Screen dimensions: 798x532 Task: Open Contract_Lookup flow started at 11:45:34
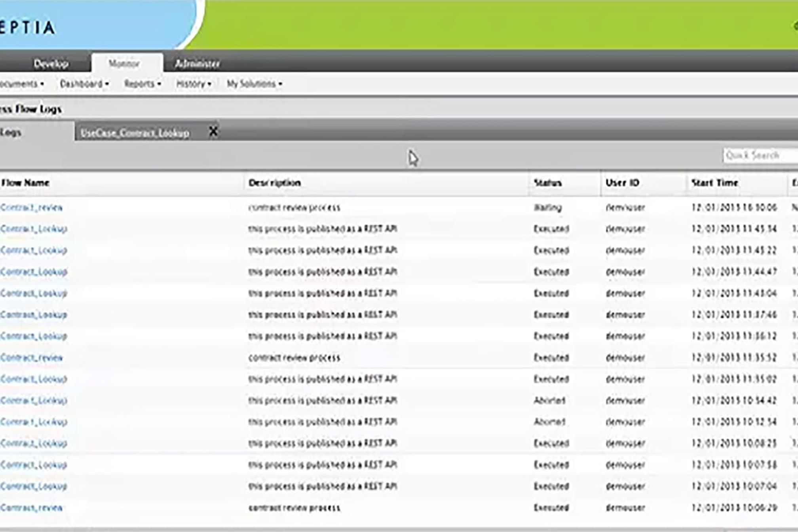point(34,229)
